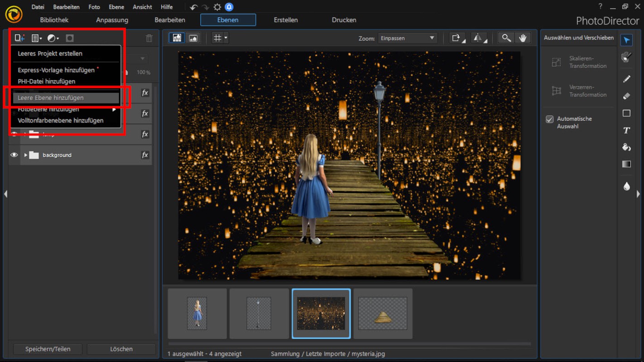
Task: Choose Leeres Projekt erstellen
Action: click(50, 53)
